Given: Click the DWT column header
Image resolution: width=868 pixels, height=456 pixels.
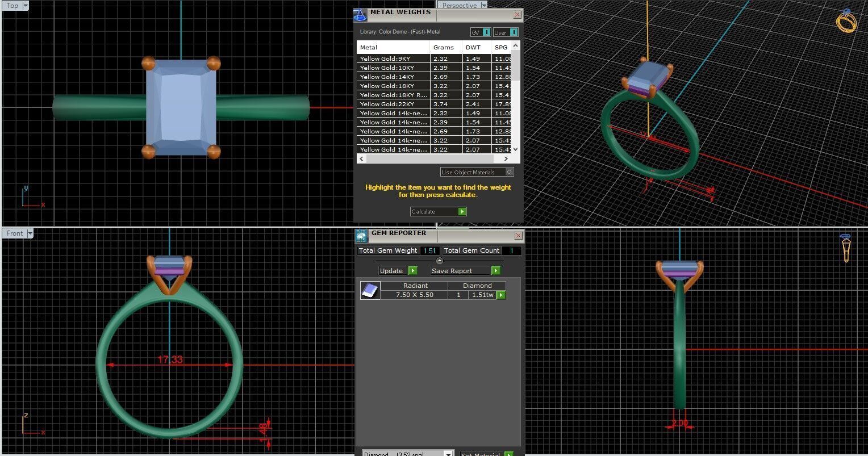Looking at the screenshot, I should coord(477,47).
